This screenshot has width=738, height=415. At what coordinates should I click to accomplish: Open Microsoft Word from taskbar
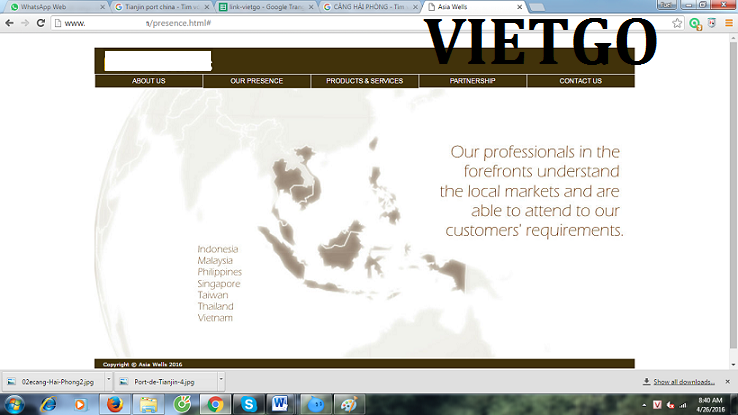281,404
